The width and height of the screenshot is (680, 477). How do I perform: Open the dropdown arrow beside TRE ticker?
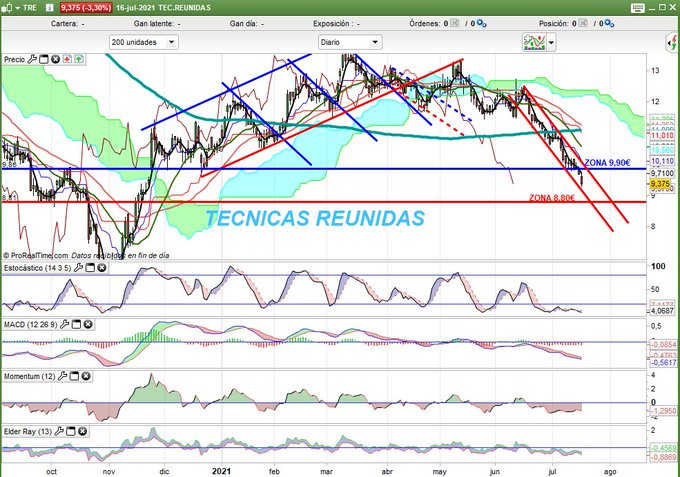tap(17, 8)
